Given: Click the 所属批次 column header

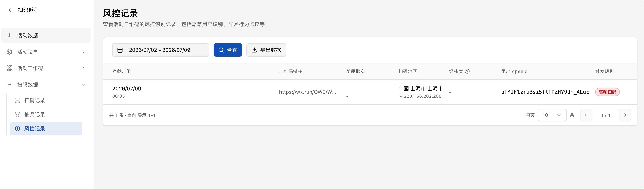Looking at the screenshot, I should (356, 71).
